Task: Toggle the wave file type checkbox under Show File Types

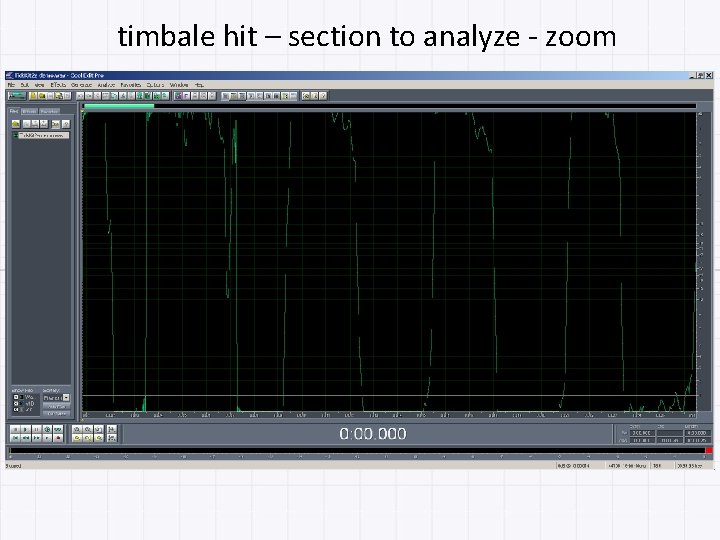Action: tap(16, 397)
